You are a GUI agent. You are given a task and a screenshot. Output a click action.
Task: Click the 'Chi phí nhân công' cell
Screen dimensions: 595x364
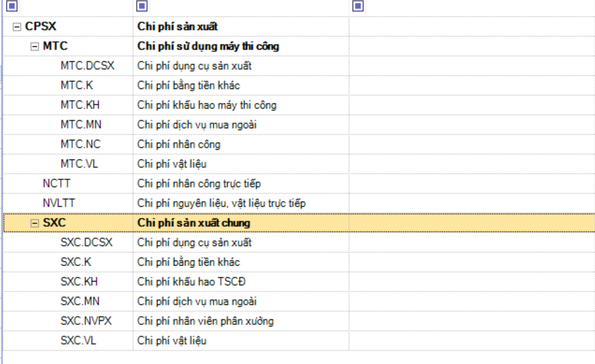click(x=179, y=145)
